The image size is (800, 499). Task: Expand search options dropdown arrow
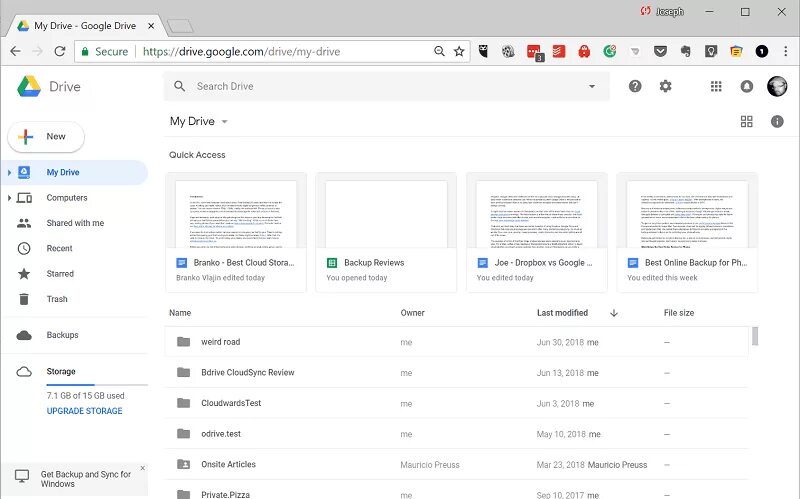coord(592,86)
